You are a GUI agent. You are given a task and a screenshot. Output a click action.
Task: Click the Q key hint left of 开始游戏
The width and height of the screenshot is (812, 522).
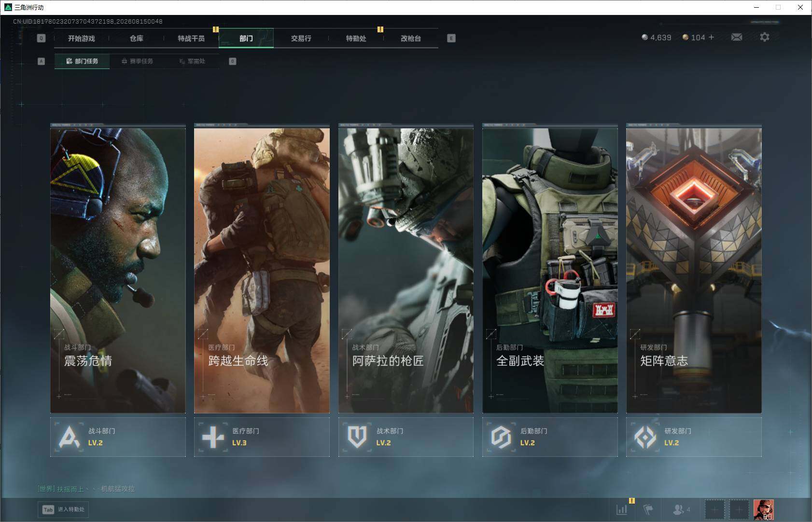click(x=41, y=38)
